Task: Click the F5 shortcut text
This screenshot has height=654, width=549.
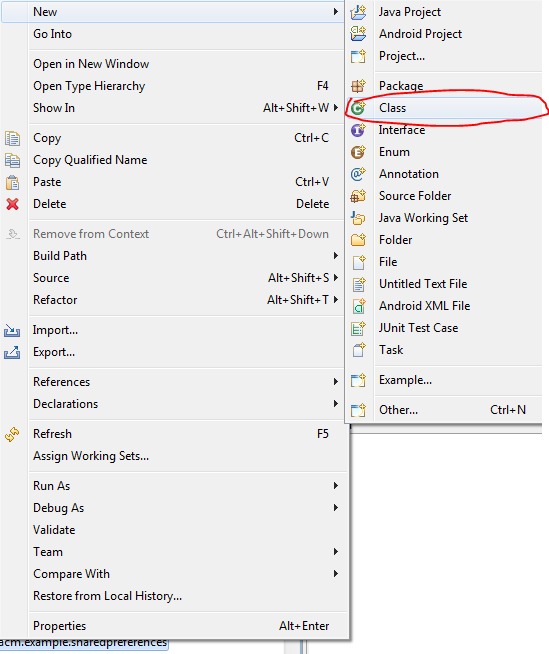Action: point(322,434)
